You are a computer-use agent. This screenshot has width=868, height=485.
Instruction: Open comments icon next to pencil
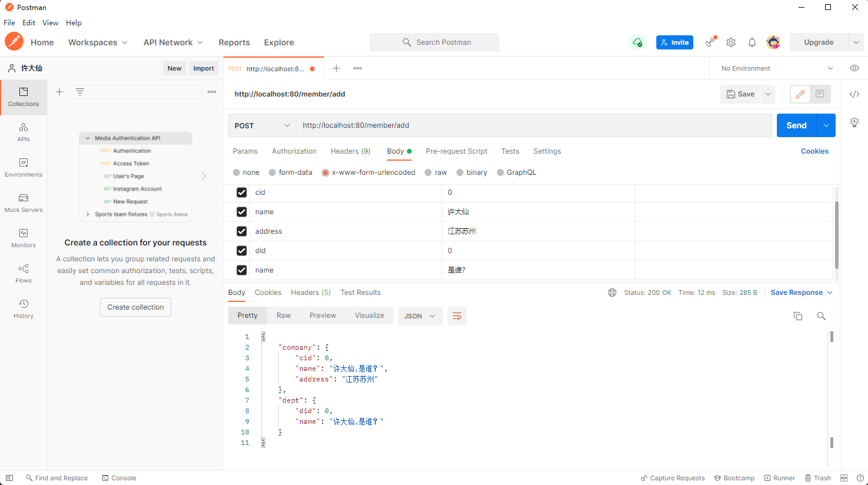point(820,94)
